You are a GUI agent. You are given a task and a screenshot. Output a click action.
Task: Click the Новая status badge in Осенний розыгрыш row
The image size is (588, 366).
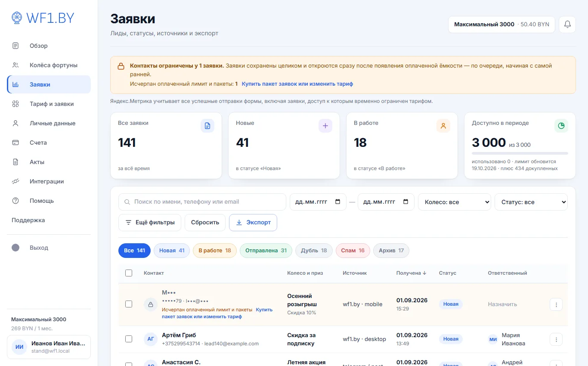pyautogui.click(x=451, y=304)
